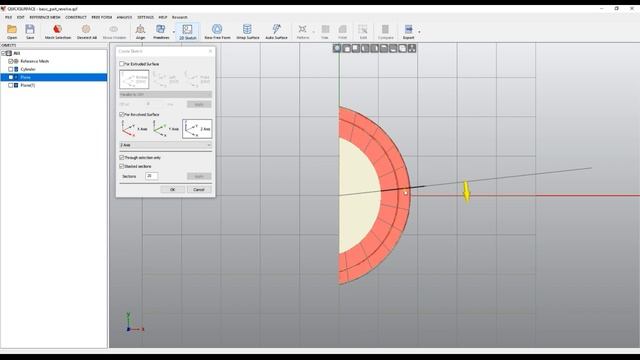Image resolution: width=640 pixels, height=360 pixels.
Task: Click Apply next to the Offset field
Action: [x=199, y=104]
